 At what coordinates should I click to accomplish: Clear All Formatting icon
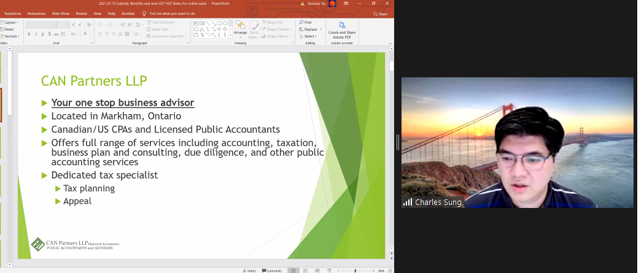click(89, 25)
